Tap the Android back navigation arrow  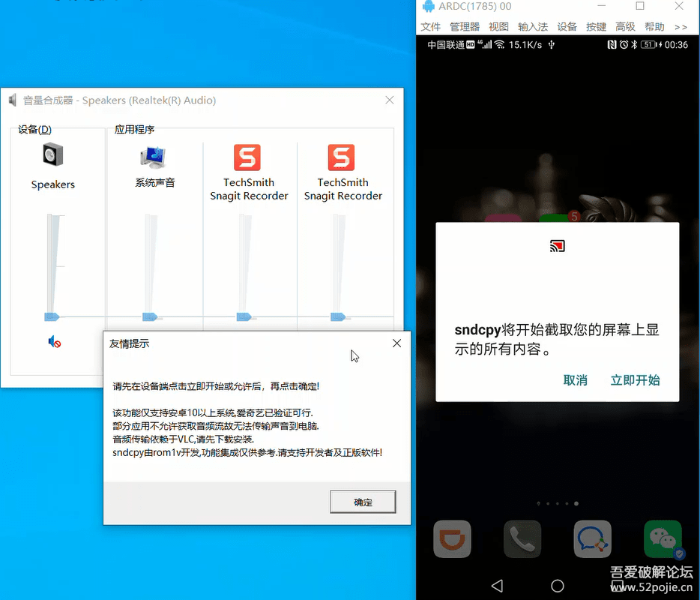(x=497, y=585)
